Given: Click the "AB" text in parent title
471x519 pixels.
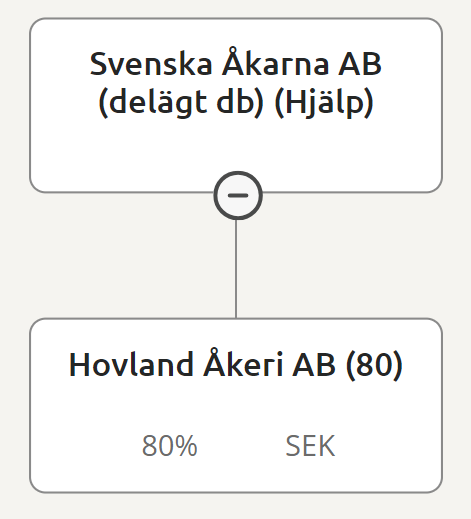Looking at the screenshot, I should point(360,64).
